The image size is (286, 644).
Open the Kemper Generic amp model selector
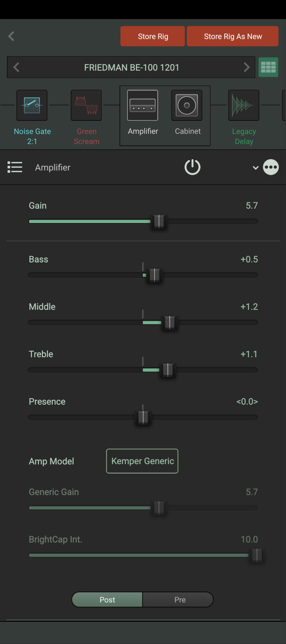click(142, 461)
